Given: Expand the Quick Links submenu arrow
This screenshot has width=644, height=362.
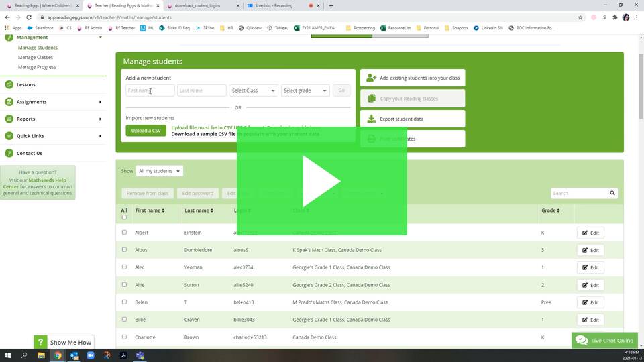Looking at the screenshot, I should 100,136.
